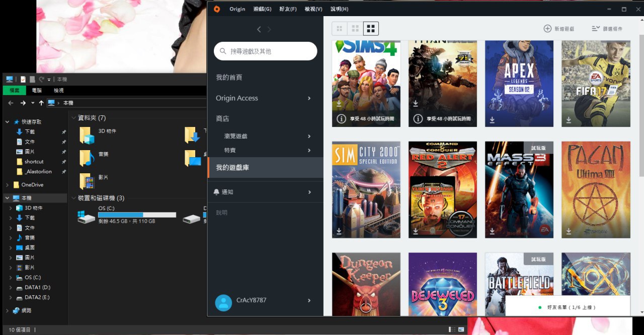Open the 說明(H) menu
The image size is (644, 335).
(x=339, y=9)
